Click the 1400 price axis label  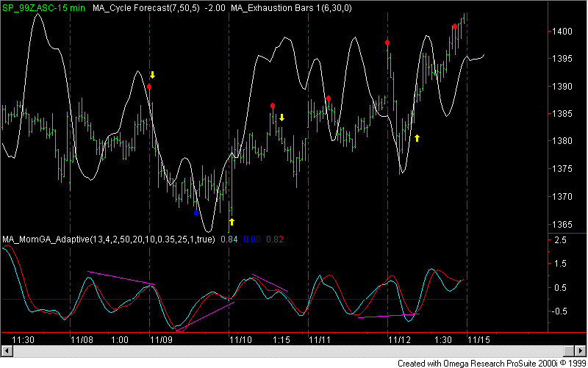tap(562, 32)
